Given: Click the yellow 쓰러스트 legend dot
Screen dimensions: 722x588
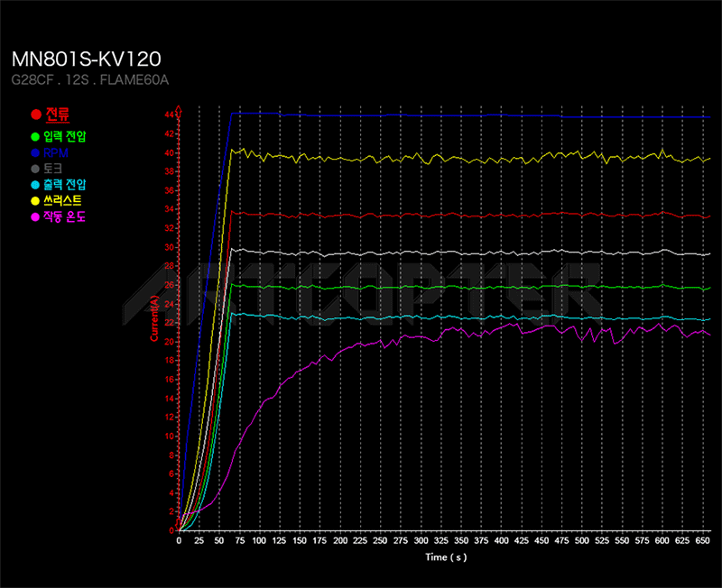Looking at the screenshot, I should coord(35,201).
